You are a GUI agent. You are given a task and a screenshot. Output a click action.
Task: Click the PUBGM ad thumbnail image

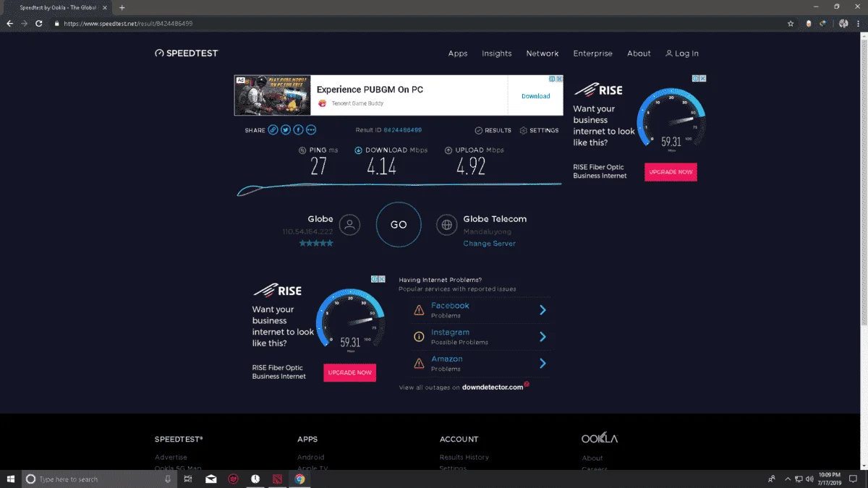point(273,95)
